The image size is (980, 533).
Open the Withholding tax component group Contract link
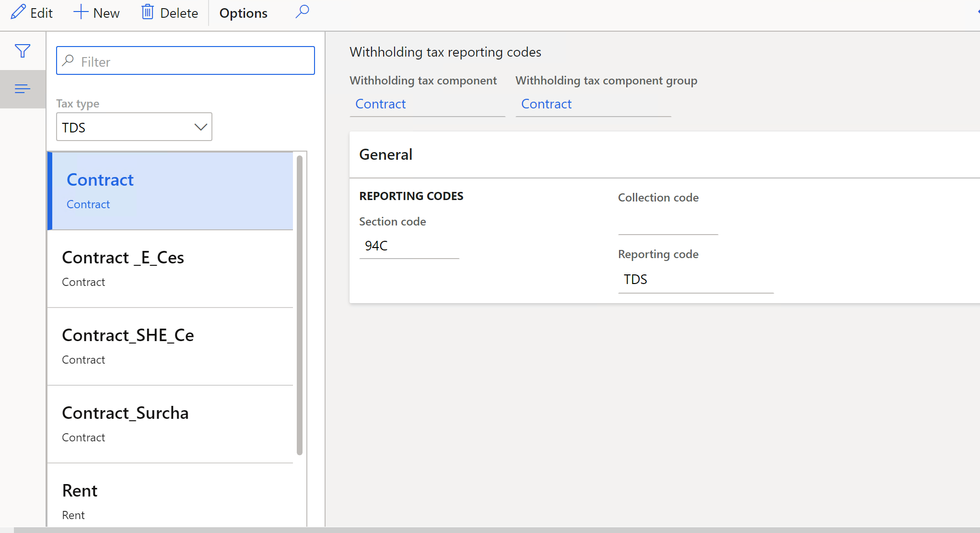[x=546, y=104]
